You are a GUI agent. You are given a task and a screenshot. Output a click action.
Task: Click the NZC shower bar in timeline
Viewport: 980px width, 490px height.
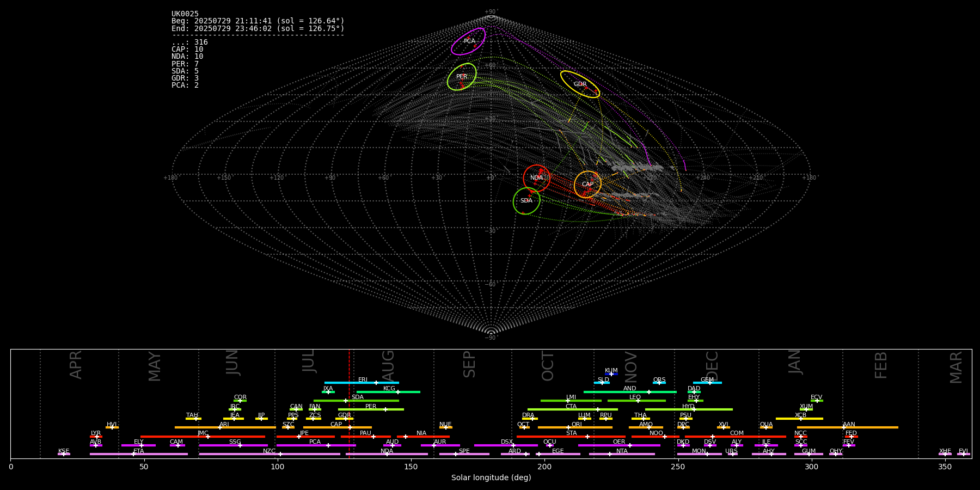click(269, 454)
